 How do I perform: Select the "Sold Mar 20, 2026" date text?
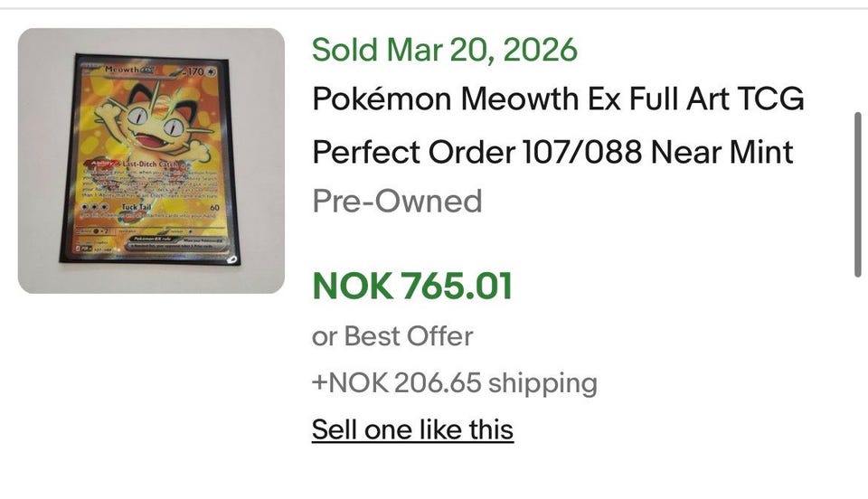point(445,49)
